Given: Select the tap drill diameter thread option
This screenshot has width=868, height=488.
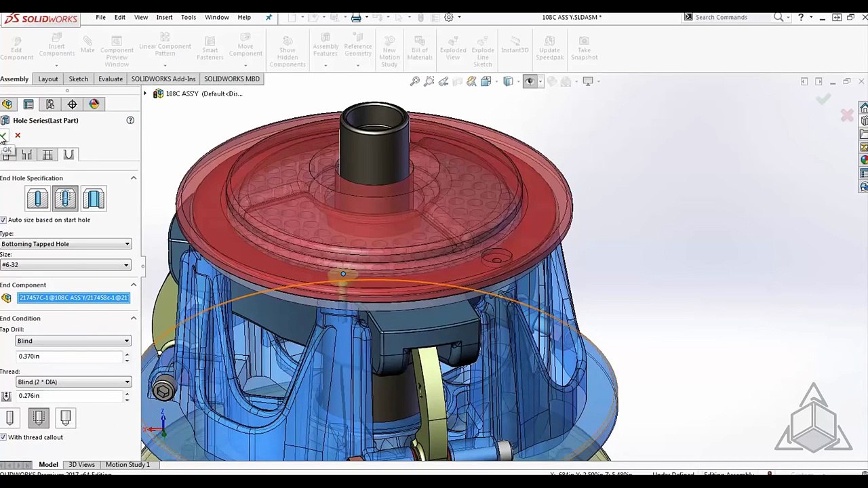Looking at the screenshot, I should (10, 418).
